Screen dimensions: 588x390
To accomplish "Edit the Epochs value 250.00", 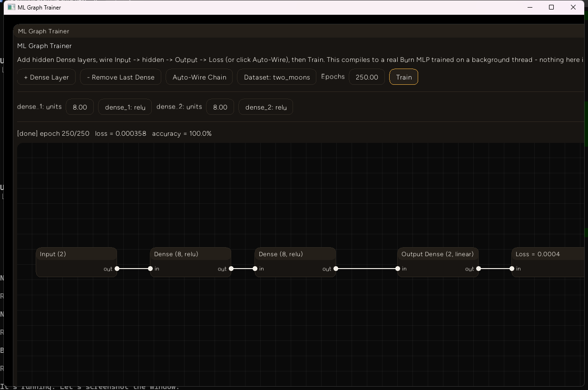I will (367, 77).
